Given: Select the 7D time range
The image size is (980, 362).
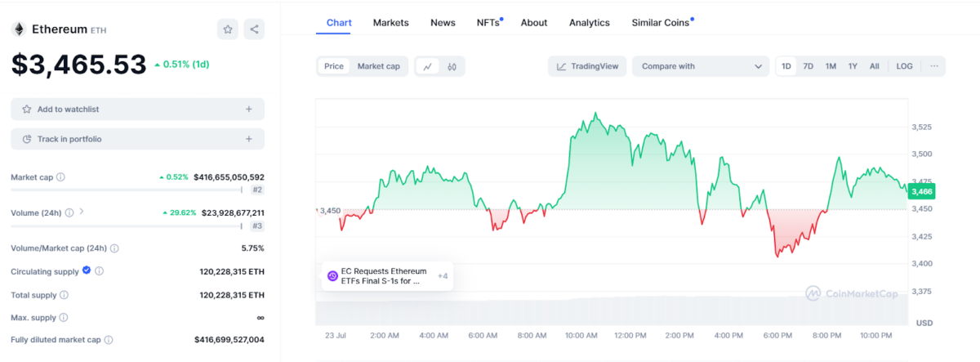Looking at the screenshot, I should point(808,66).
